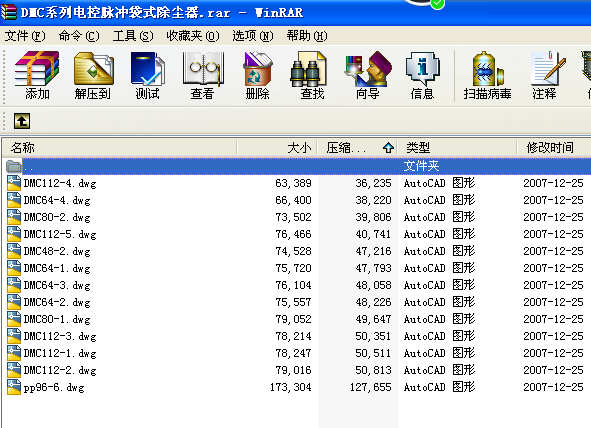Select the DMC112-5.dwg file icon
Screen dimensions: 591x428
(14, 234)
